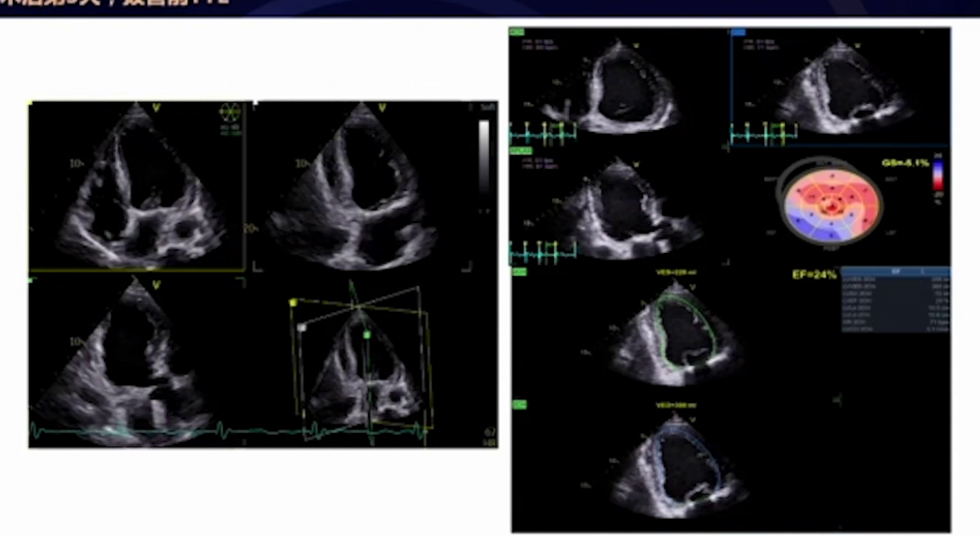Click the triplane orientation icon in top-left echo view
Screen dimensions: 980x536
[230, 113]
